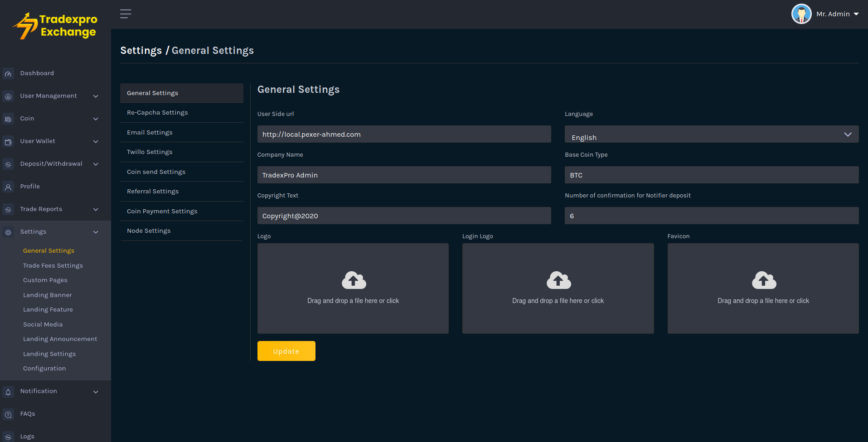Click the hamburger menu icon
The height and width of the screenshot is (442, 868).
tap(126, 14)
